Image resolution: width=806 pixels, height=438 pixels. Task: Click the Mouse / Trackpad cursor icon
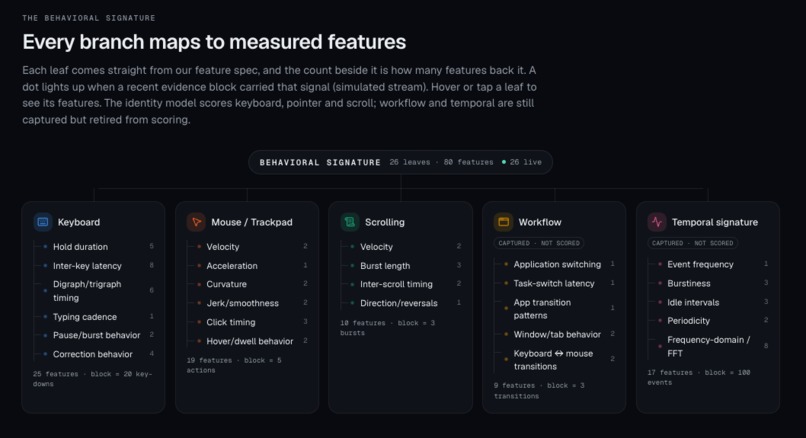click(196, 222)
